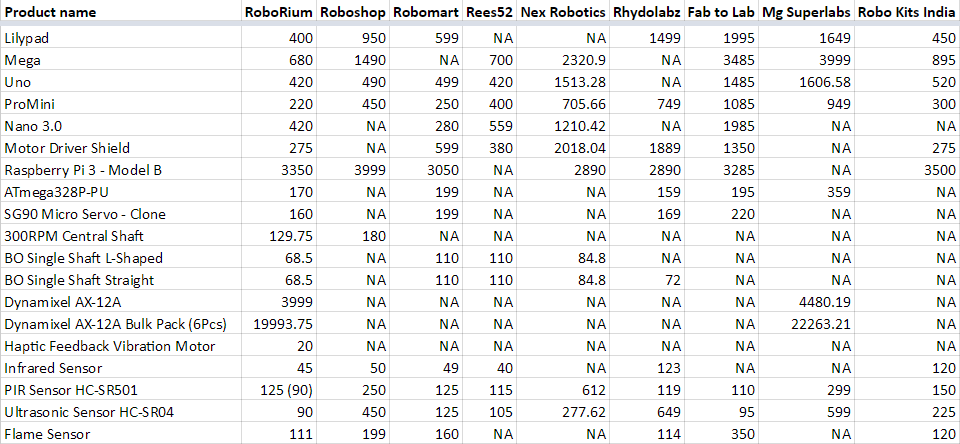Click the 2018.04 Motor Driver Shield price
Screen dimensions: 960x444
(x=564, y=148)
